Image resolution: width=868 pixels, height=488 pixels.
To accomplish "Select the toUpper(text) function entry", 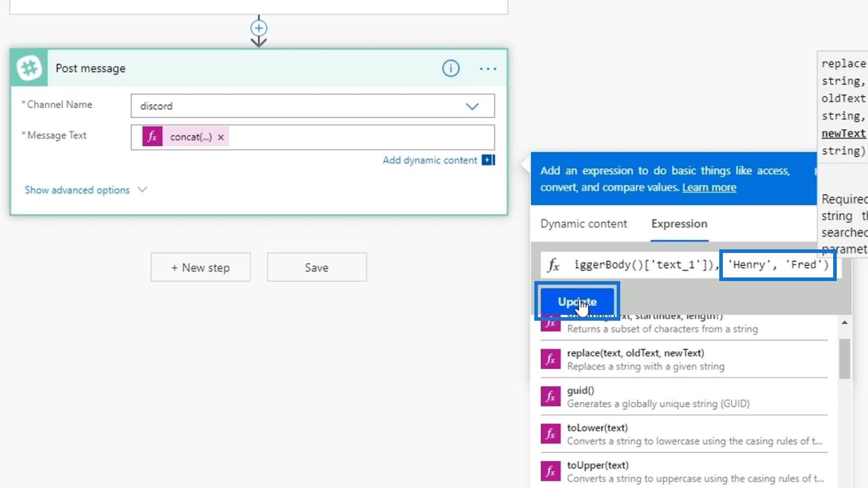I will point(684,471).
